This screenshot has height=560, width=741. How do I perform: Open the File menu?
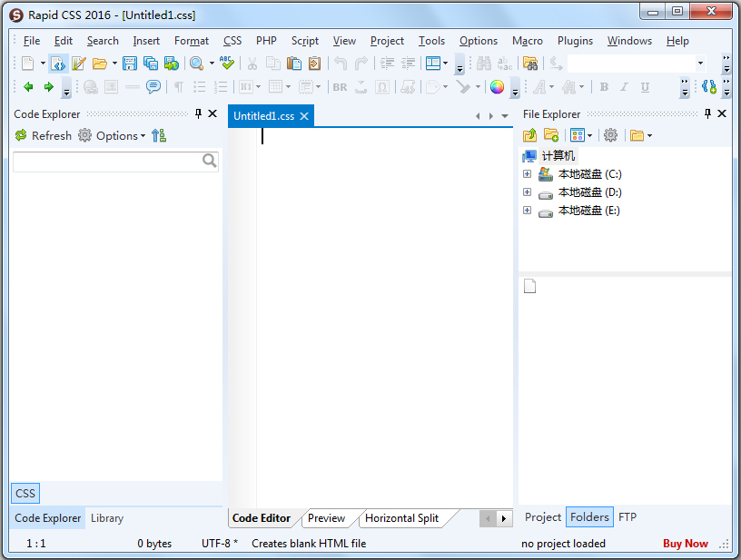click(32, 41)
